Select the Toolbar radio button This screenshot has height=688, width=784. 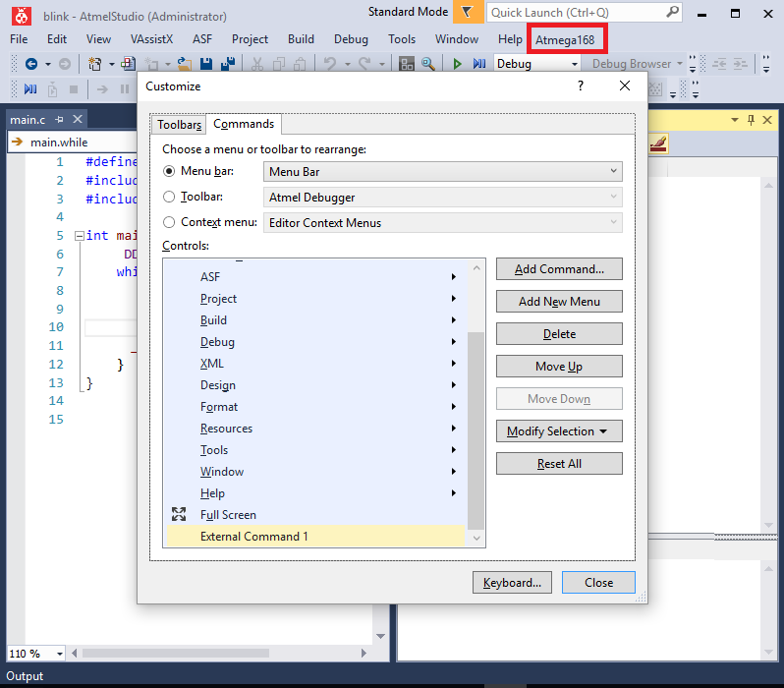click(169, 197)
